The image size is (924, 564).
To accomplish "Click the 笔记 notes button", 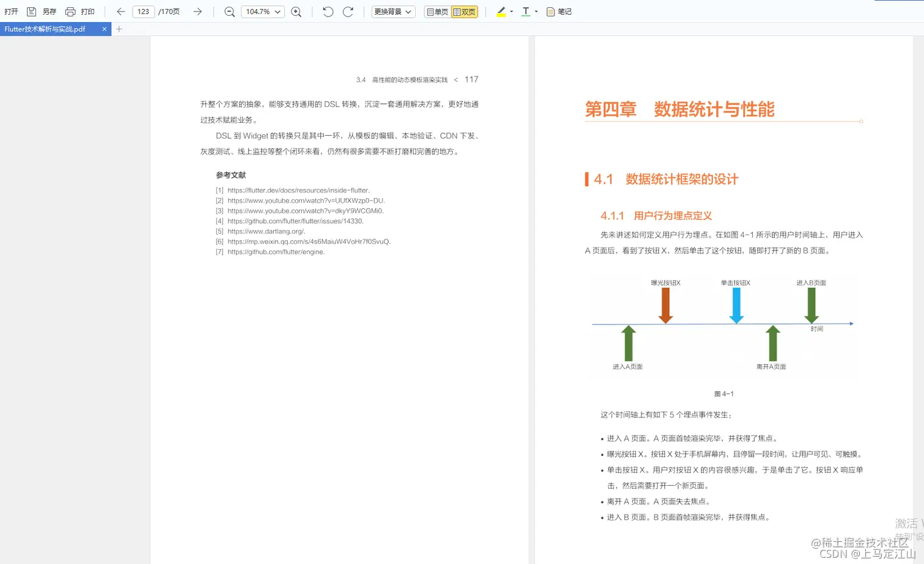I will pos(559,12).
